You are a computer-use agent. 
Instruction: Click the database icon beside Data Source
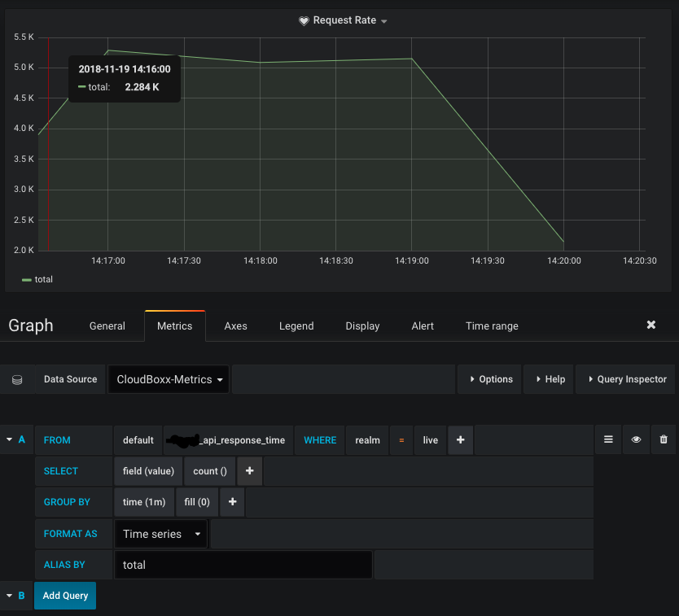pyautogui.click(x=17, y=378)
